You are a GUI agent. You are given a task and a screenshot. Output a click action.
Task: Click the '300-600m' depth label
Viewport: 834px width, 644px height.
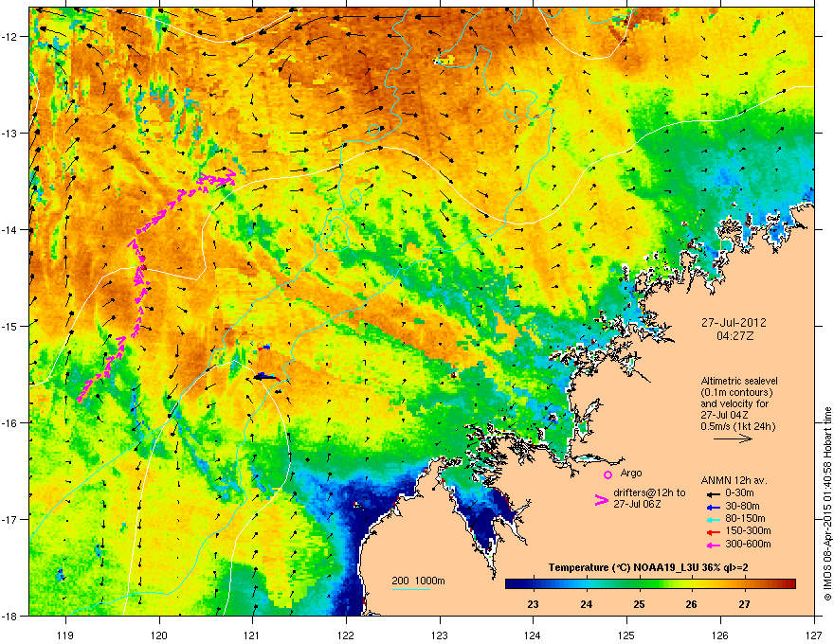(x=748, y=545)
